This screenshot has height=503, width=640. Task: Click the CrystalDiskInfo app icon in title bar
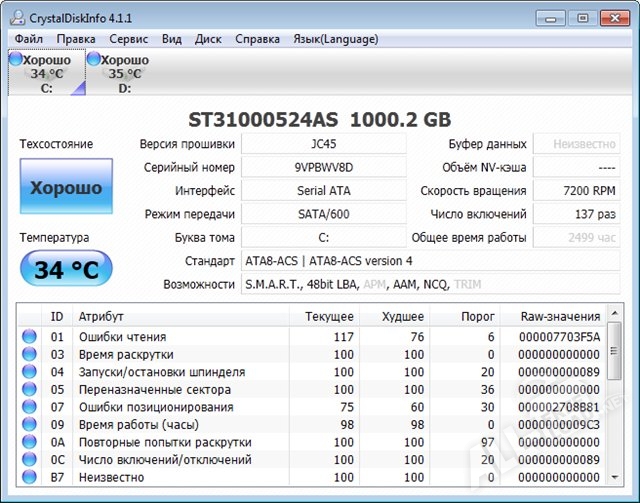pyautogui.click(x=15, y=16)
